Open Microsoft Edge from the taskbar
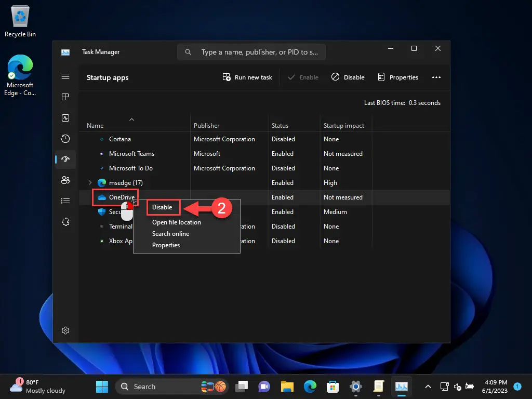This screenshot has height=399, width=532. (x=310, y=387)
